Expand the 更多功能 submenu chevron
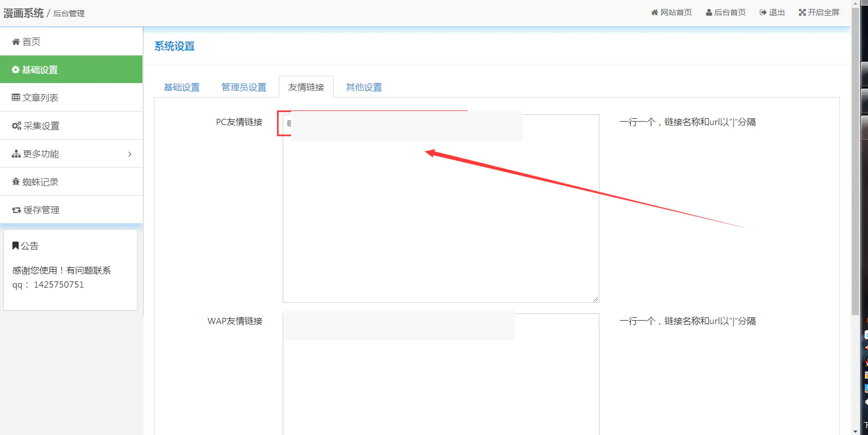The image size is (868, 435). tap(130, 153)
